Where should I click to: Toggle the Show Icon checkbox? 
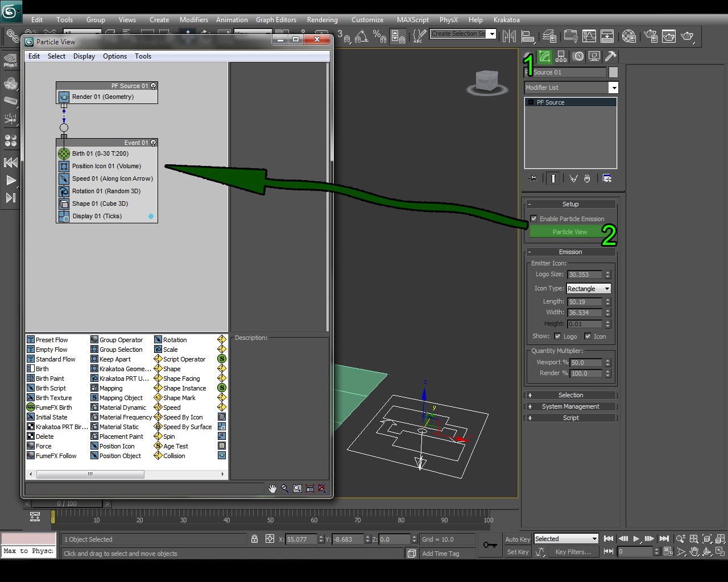[588, 336]
